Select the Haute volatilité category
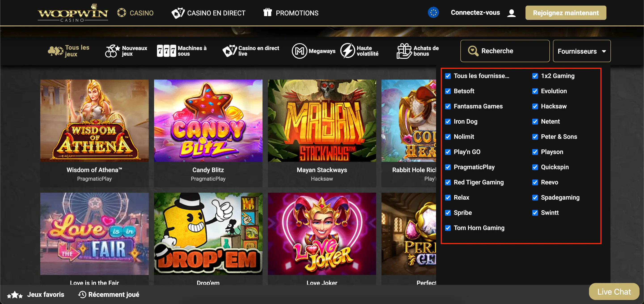The width and height of the screenshot is (644, 304). point(360,51)
